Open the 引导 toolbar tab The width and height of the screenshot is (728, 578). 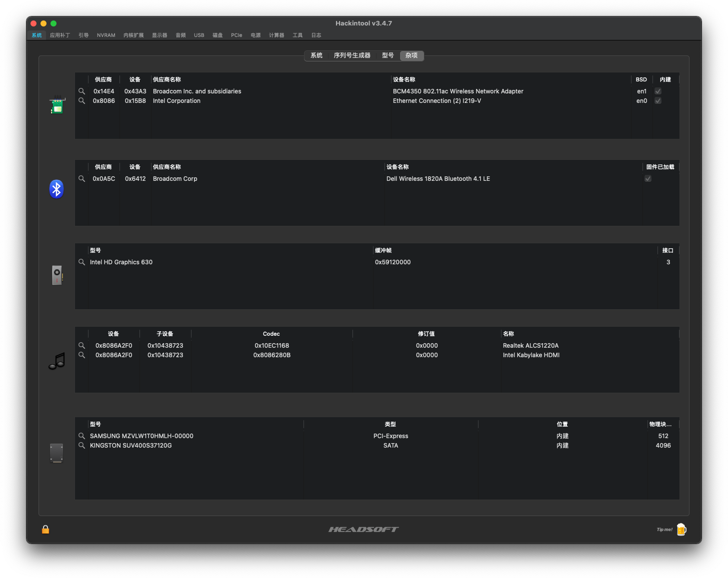[83, 35]
